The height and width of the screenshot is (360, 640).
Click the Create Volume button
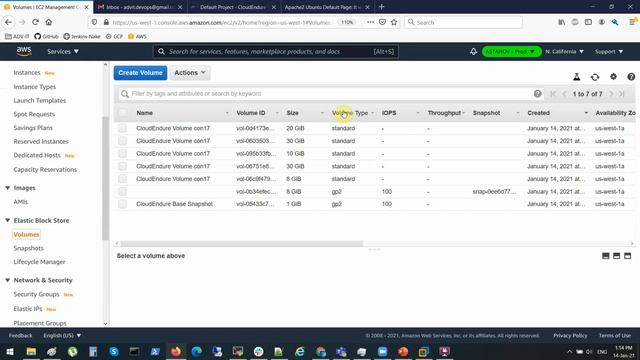point(140,73)
